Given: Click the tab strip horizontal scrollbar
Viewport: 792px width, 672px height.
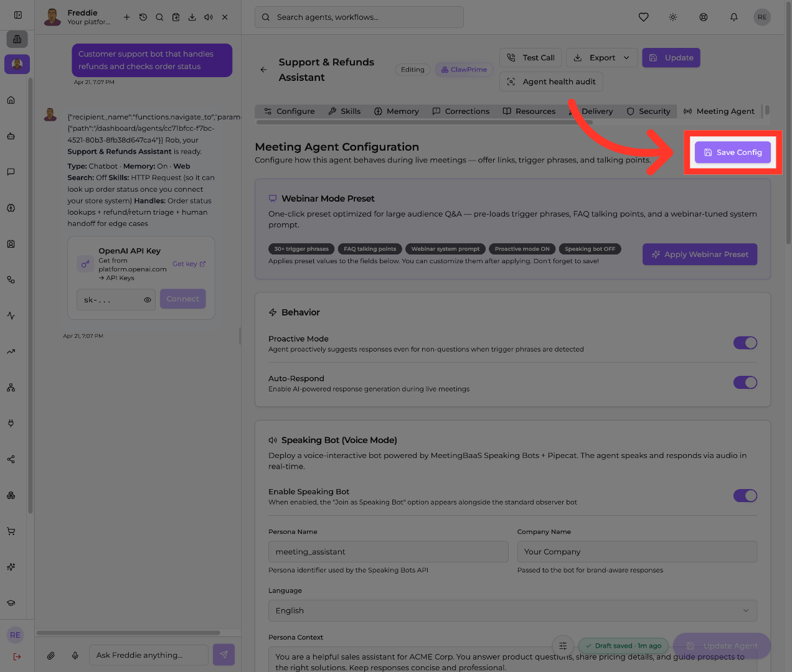Looking at the screenshot, I should click(425, 122).
